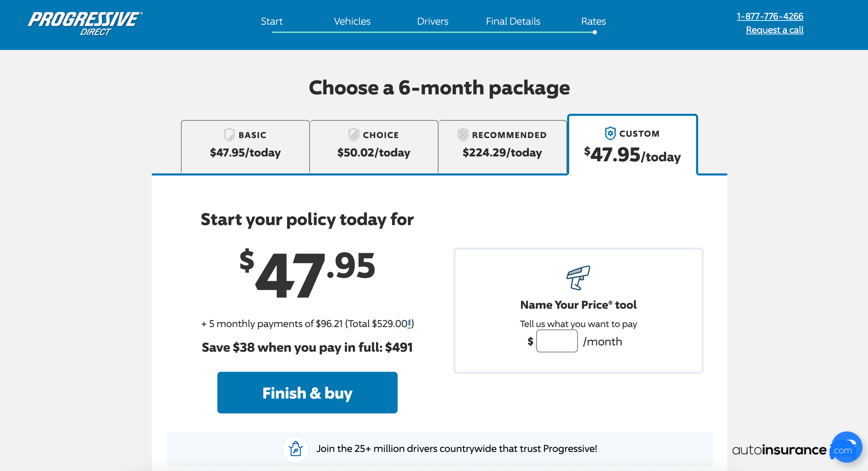Switch to the Choice $50.02 package tab
The width and height of the screenshot is (868, 471).
pos(374,146)
